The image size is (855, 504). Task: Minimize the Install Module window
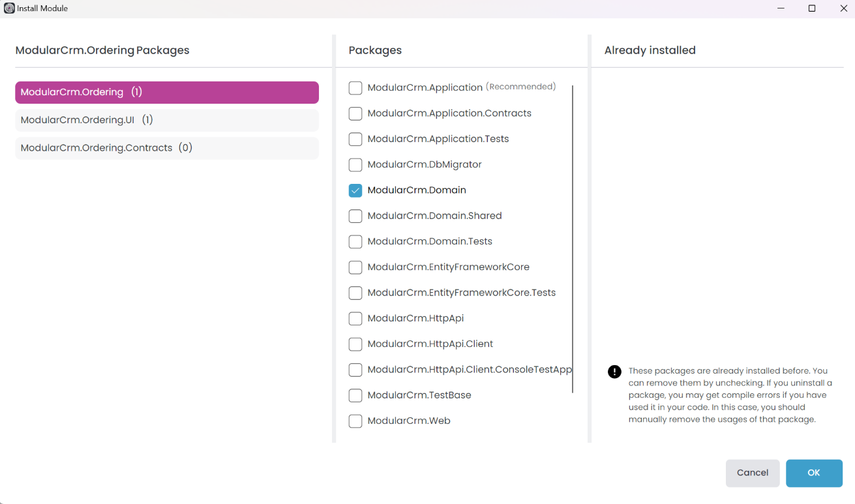coord(781,8)
